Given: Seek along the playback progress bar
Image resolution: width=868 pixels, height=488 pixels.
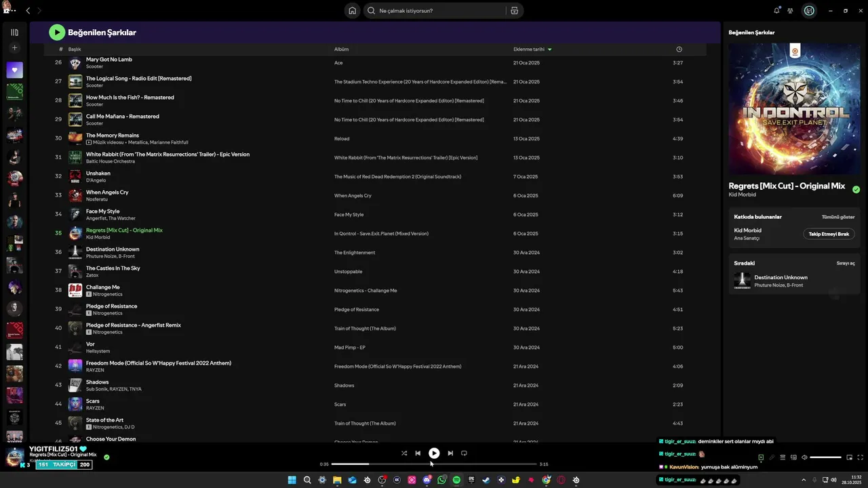Looking at the screenshot, I should click(x=434, y=464).
